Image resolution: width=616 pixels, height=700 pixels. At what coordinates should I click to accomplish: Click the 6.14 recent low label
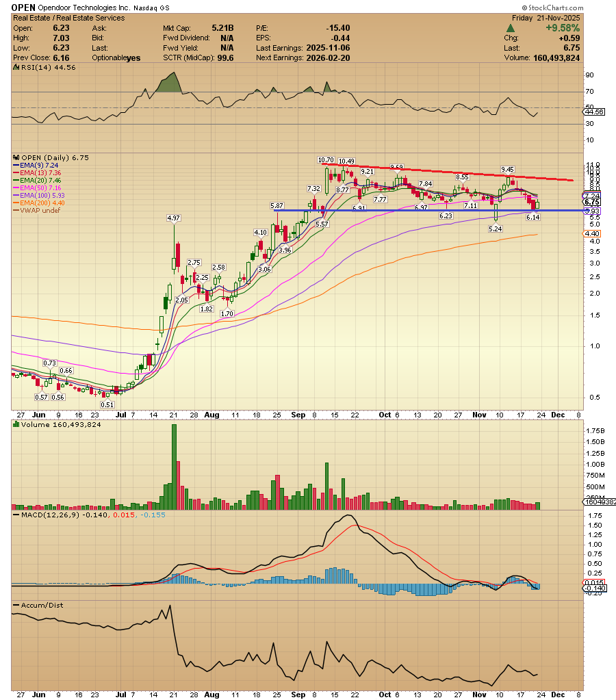coord(533,217)
